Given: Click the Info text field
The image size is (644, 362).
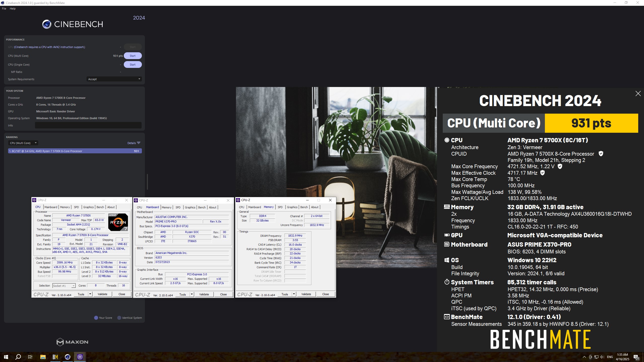Looking at the screenshot, I should coord(88,125).
